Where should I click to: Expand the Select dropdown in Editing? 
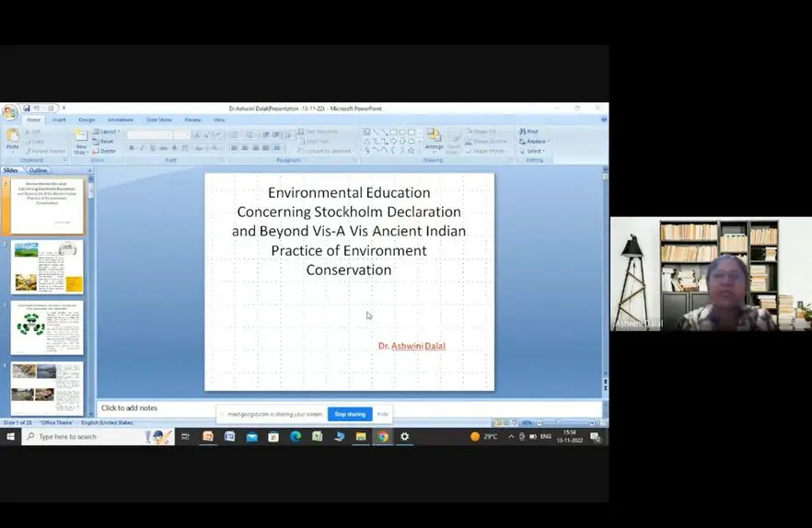coord(535,151)
